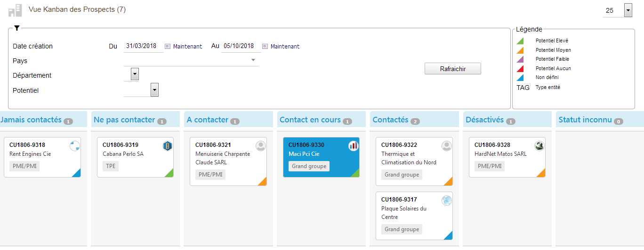Click avatar on HardNet Matos SARL card

coord(539,146)
